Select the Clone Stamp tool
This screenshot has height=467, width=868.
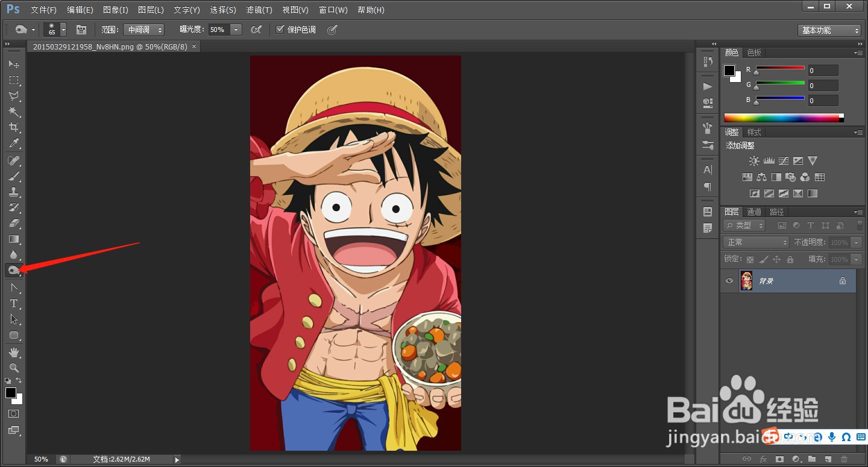[14, 192]
